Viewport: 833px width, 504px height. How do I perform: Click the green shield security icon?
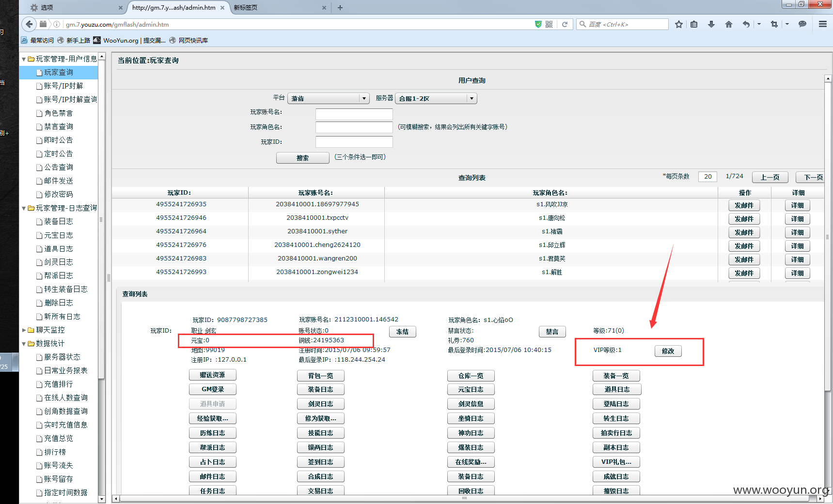point(538,24)
